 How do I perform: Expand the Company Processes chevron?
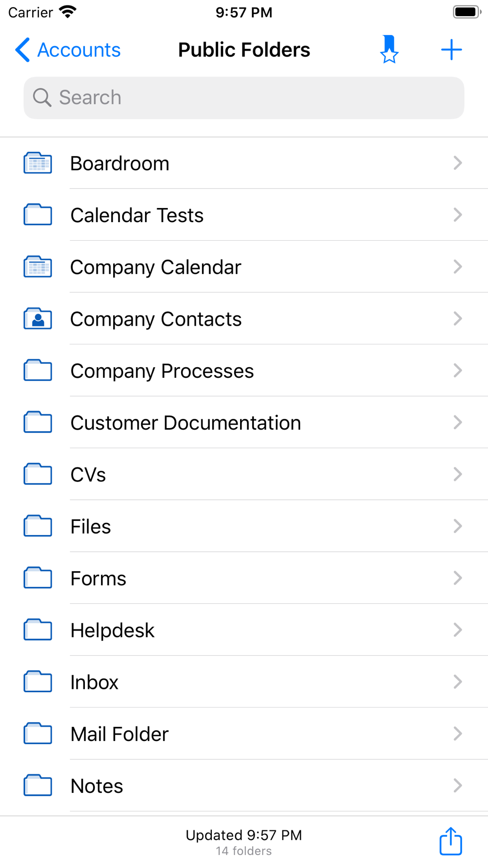(457, 371)
